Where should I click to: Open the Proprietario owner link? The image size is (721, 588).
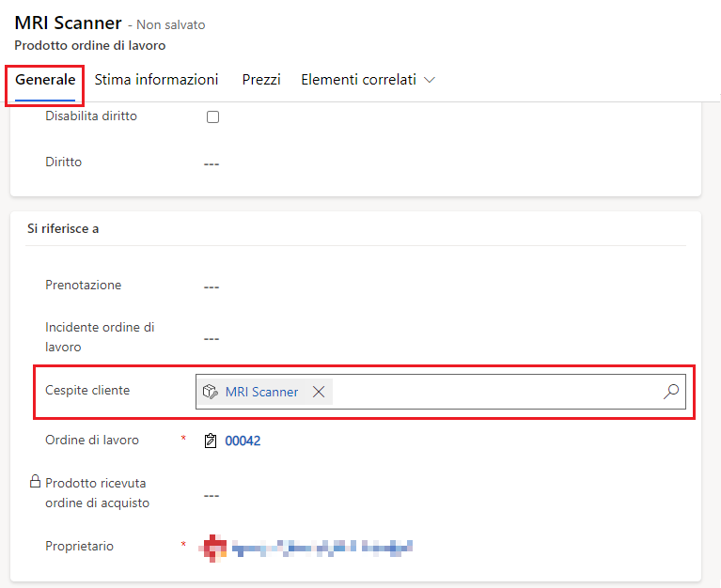[321, 547]
